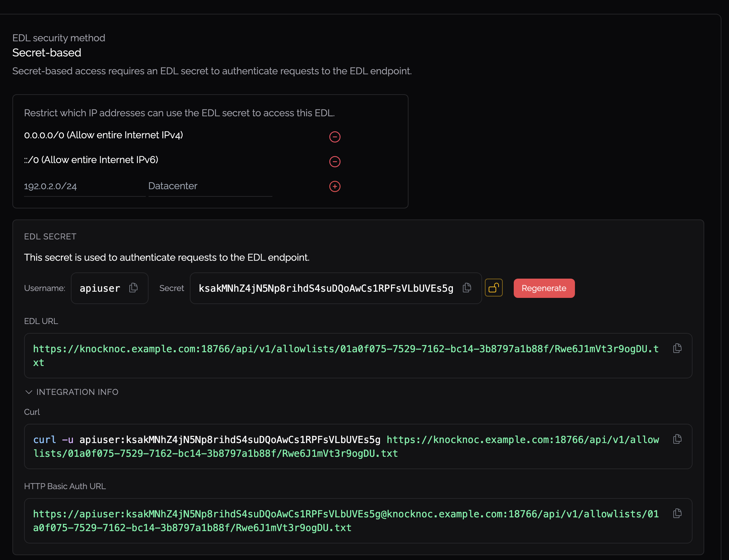
Task: Add the new IP restriction entry
Action: click(335, 186)
